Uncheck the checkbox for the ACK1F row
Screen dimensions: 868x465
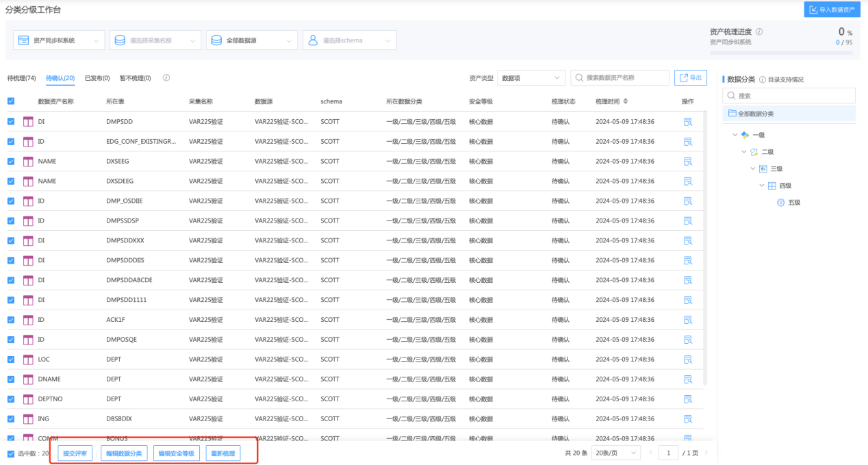[x=11, y=320]
